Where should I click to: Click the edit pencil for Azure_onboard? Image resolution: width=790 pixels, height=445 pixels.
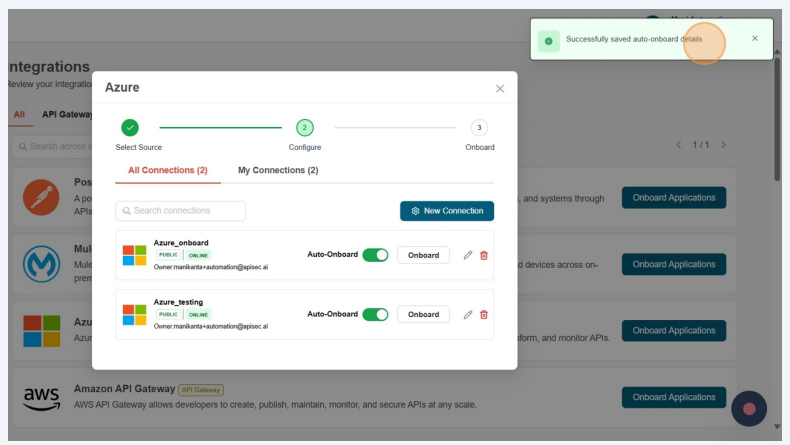coord(468,255)
